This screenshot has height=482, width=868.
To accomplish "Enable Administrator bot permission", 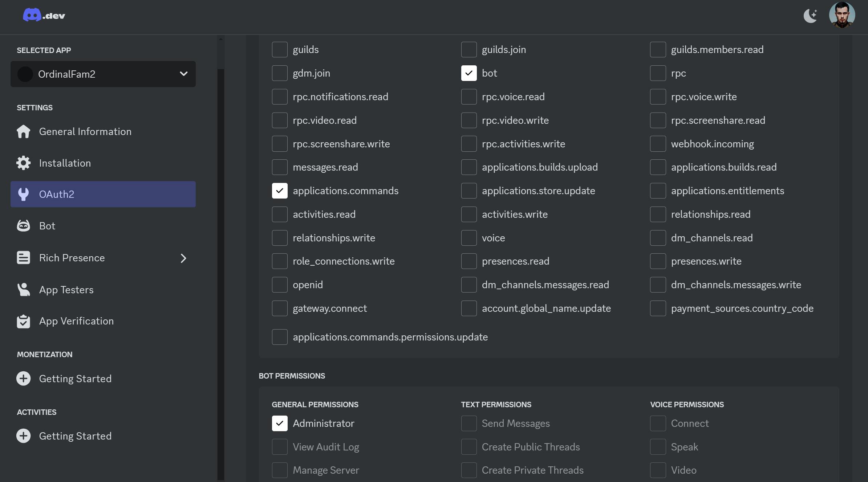I will tap(279, 423).
